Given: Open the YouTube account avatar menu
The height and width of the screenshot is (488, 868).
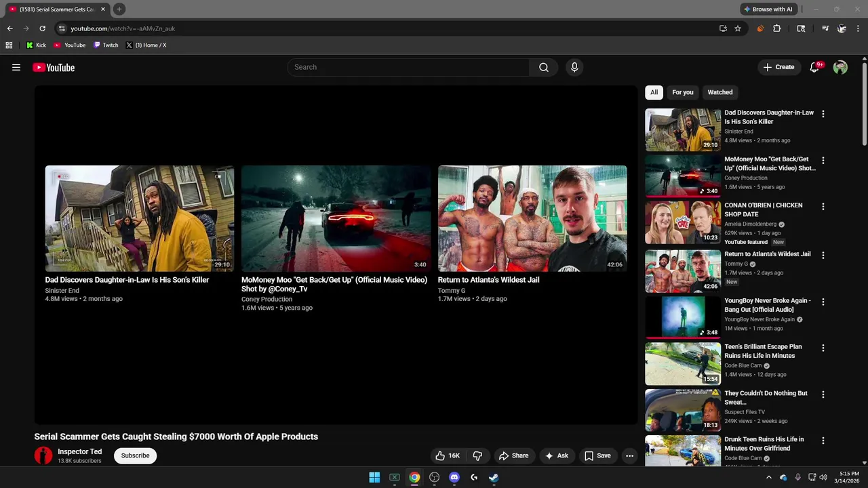Looking at the screenshot, I should point(840,67).
